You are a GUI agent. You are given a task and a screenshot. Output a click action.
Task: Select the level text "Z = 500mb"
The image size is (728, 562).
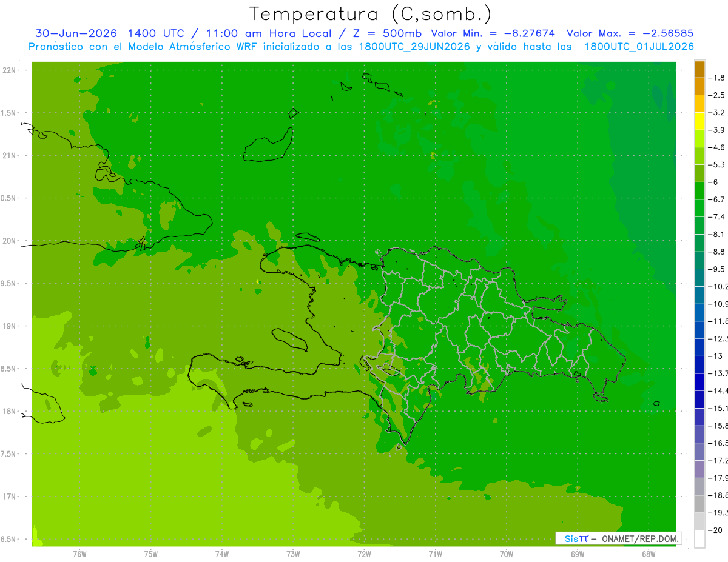(x=388, y=33)
